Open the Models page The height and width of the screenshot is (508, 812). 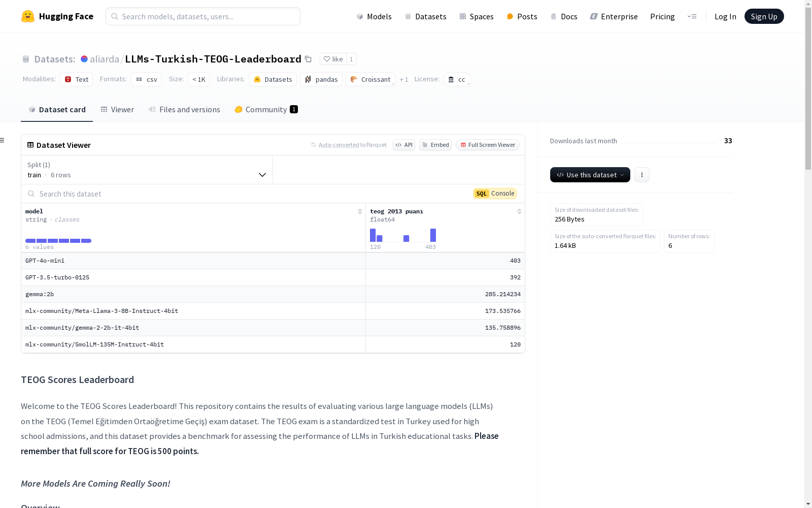(x=374, y=16)
